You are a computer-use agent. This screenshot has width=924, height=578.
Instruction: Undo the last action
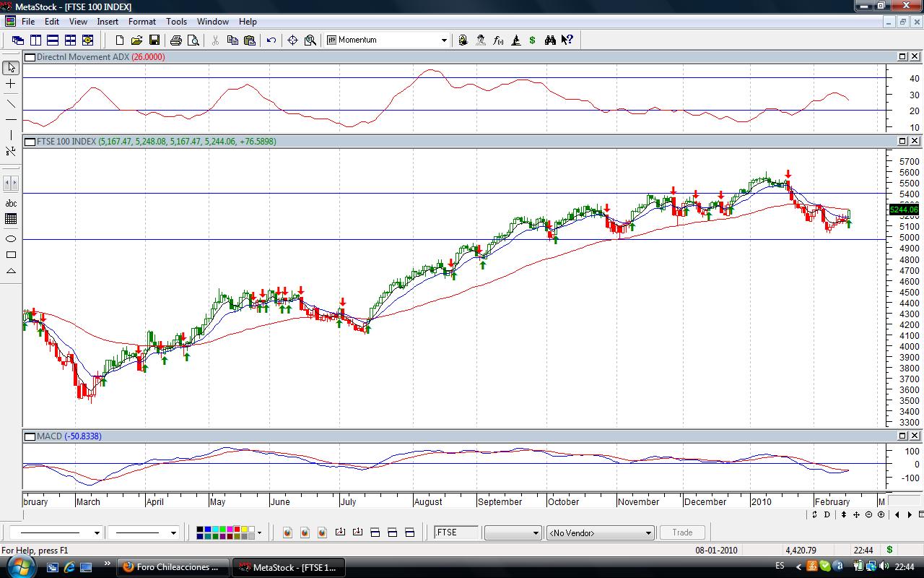click(271, 40)
